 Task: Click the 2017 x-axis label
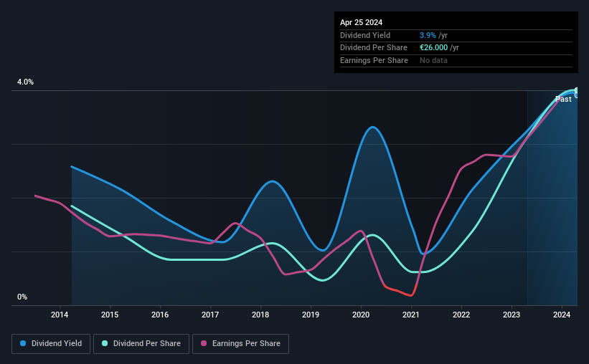(210, 315)
